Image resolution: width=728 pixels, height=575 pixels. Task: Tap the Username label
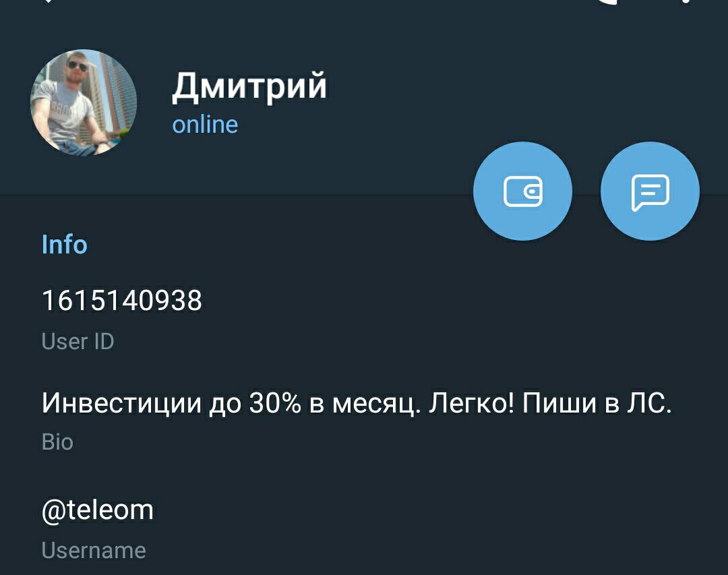93,550
